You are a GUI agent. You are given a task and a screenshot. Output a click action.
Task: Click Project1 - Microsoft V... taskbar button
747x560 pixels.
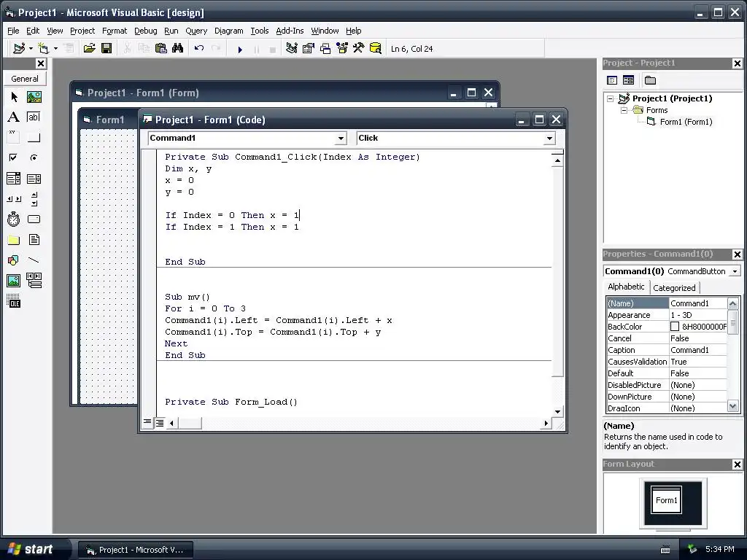click(x=135, y=550)
